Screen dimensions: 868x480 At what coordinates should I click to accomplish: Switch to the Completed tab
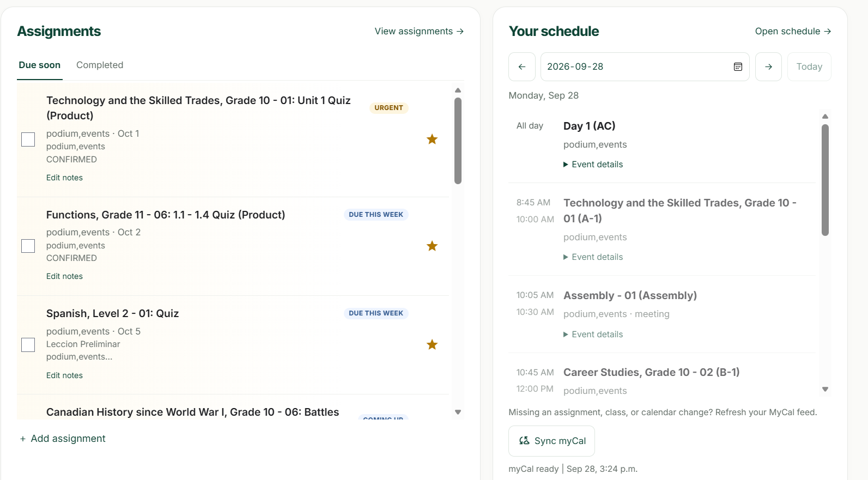click(x=100, y=65)
